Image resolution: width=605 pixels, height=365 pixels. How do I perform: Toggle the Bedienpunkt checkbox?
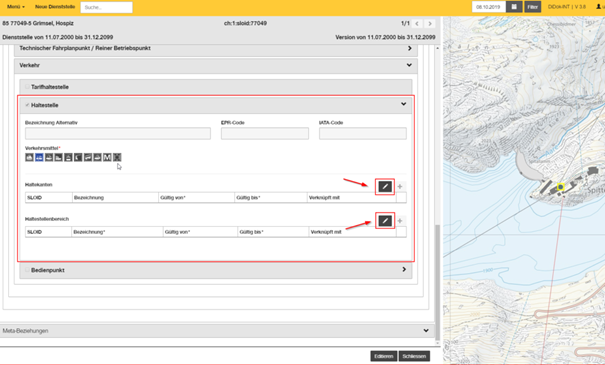click(27, 270)
